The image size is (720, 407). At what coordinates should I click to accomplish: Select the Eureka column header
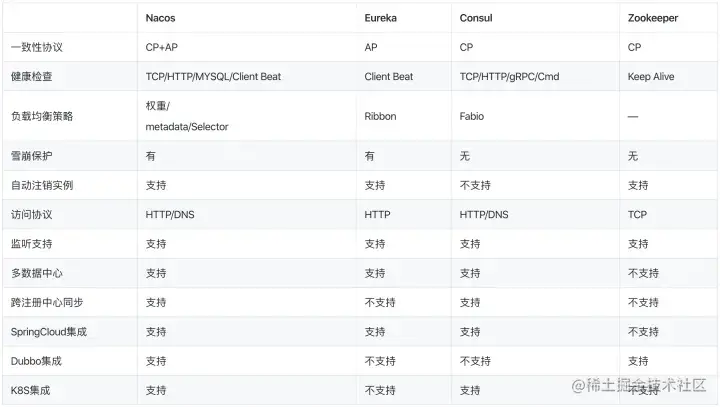pyautogui.click(x=380, y=18)
